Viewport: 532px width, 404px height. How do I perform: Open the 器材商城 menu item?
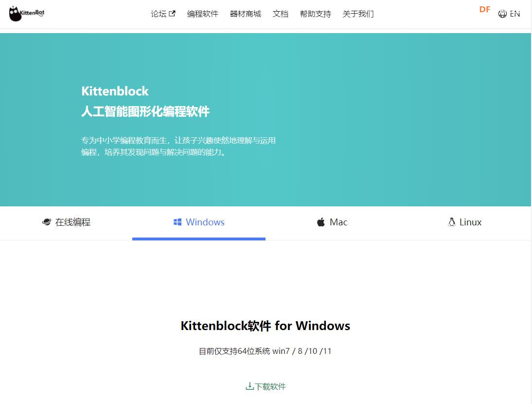point(245,14)
